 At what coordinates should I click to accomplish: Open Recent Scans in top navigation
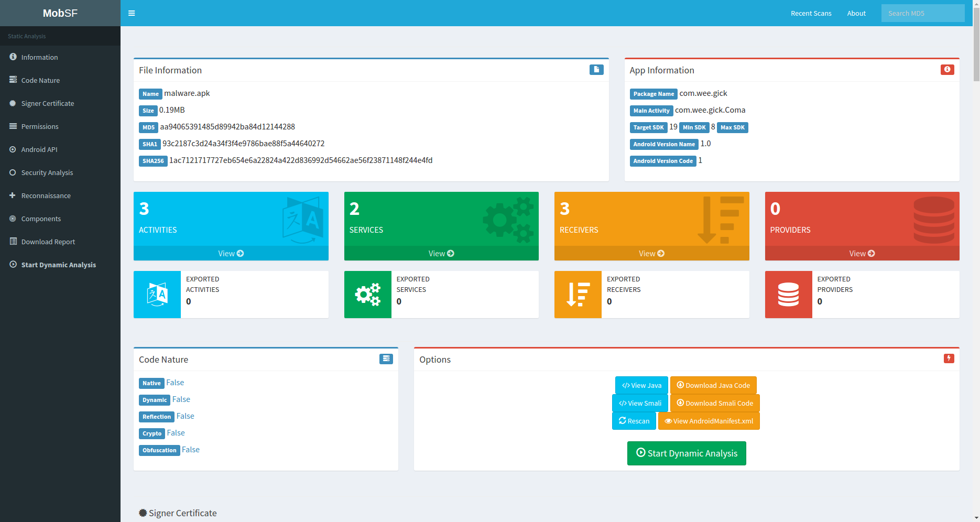tap(811, 14)
